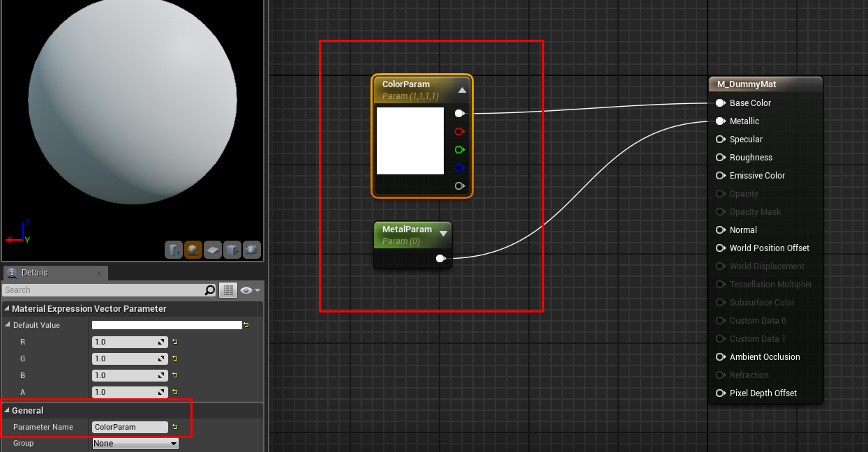Click the green channel output pin on ColorParam
This screenshot has width=868, height=452.
point(459,149)
